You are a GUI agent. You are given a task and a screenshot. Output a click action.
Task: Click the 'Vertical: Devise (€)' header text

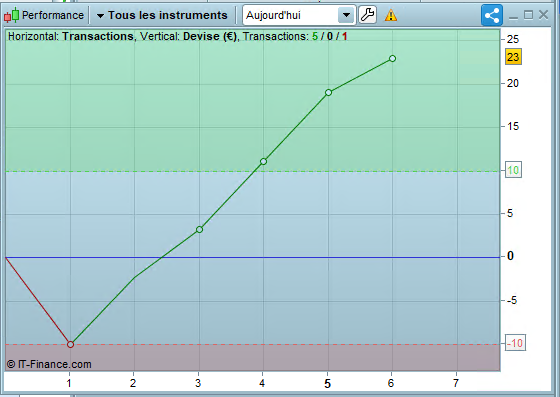pyautogui.click(x=188, y=36)
